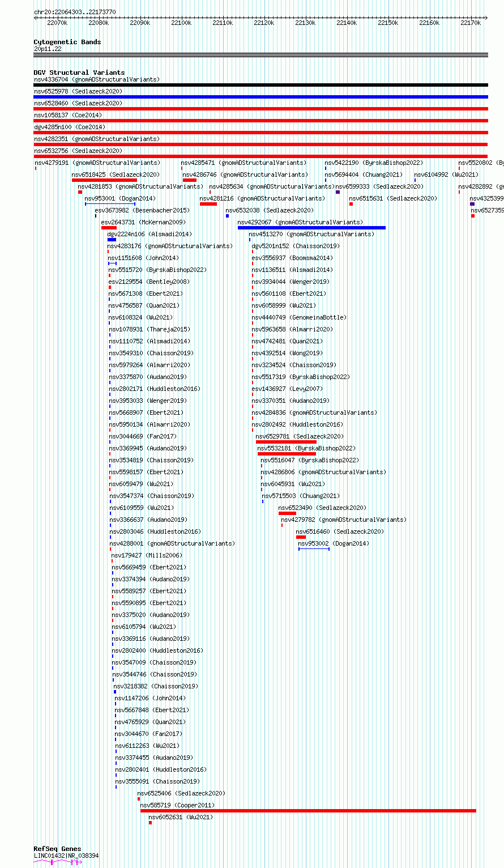The height and width of the screenshot is (868, 504).
Task: Open nsv6532038 (Sedlazeck2020) label
Action: [270, 210]
